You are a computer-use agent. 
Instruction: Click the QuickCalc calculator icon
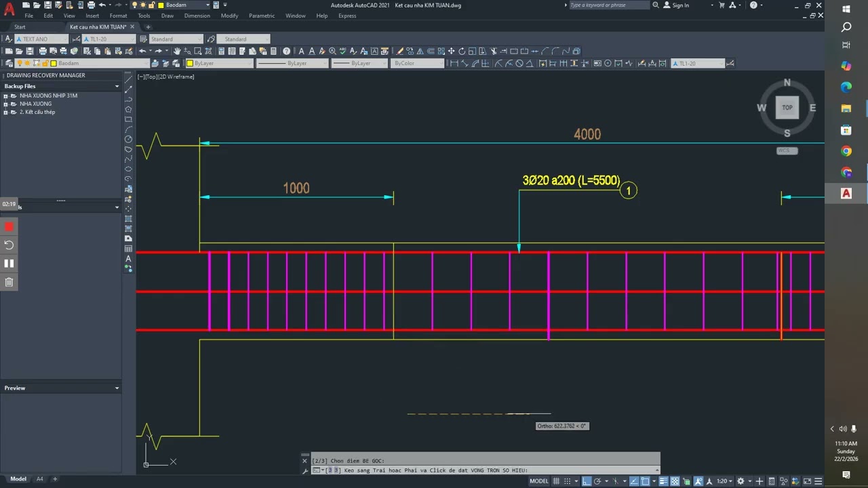[274, 51]
